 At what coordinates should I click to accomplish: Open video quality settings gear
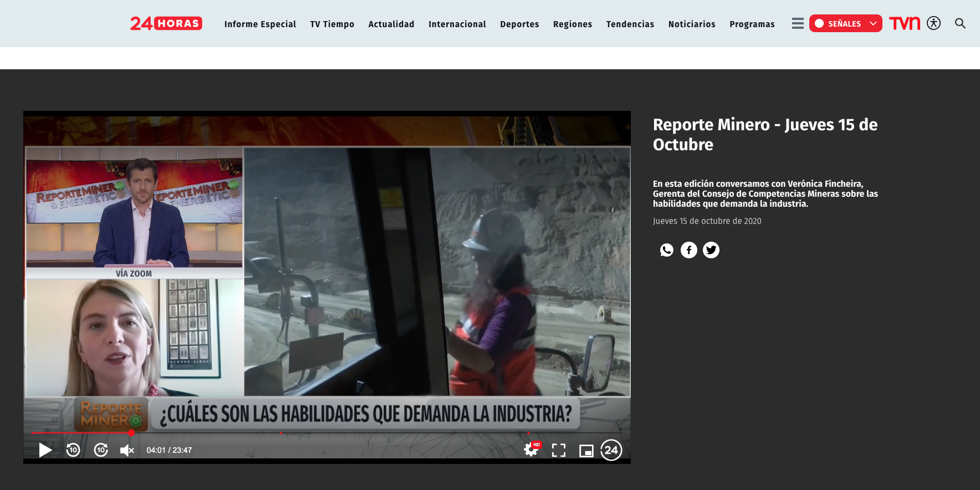tap(531, 450)
